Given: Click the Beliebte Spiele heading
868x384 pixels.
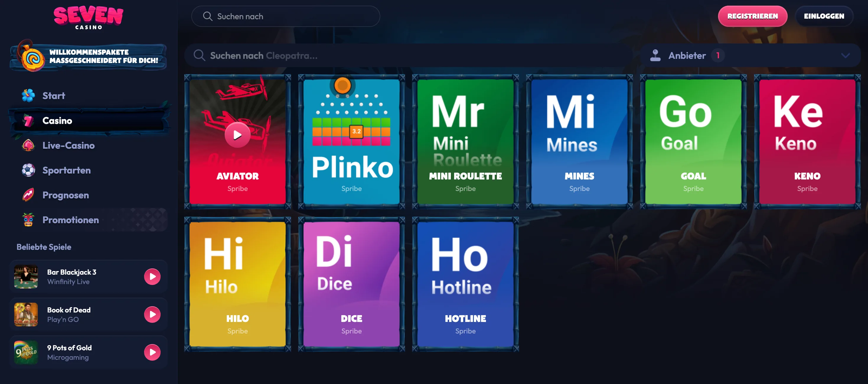Looking at the screenshot, I should click(x=44, y=247).
